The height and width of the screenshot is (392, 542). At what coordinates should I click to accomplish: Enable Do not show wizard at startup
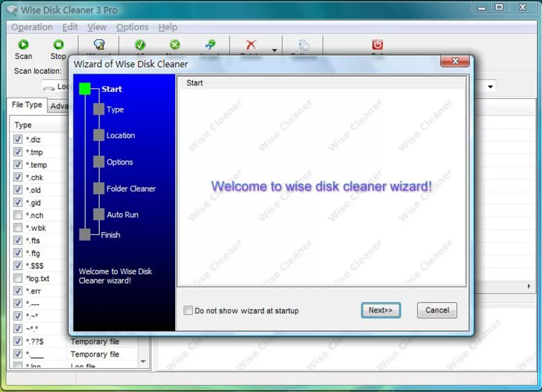coord(188,311)
